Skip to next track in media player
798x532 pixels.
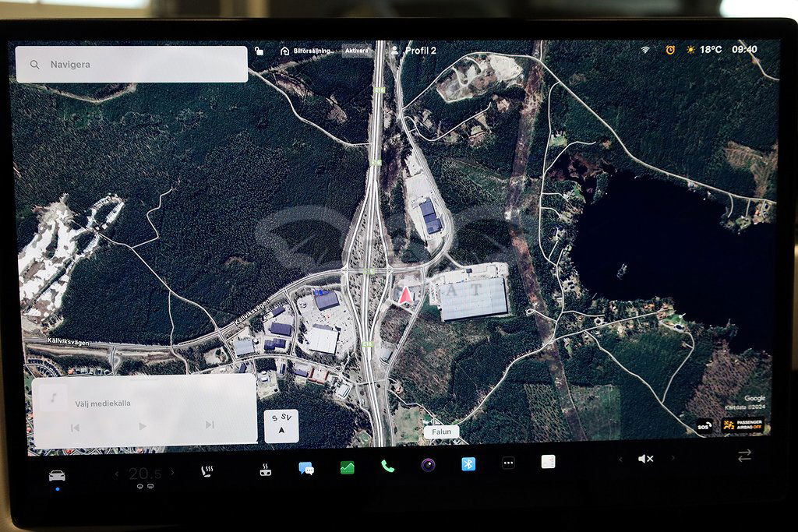click(x=209, y=425)
